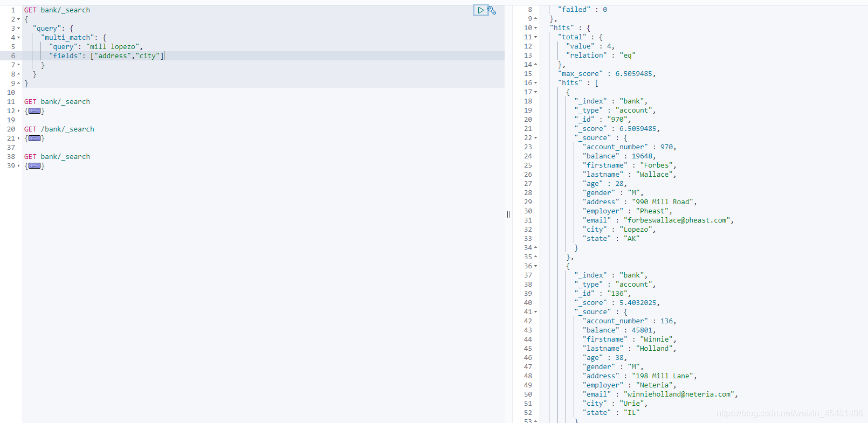Place cursor in the "fields" array line
868x423 pixels.
pos(106,56)
